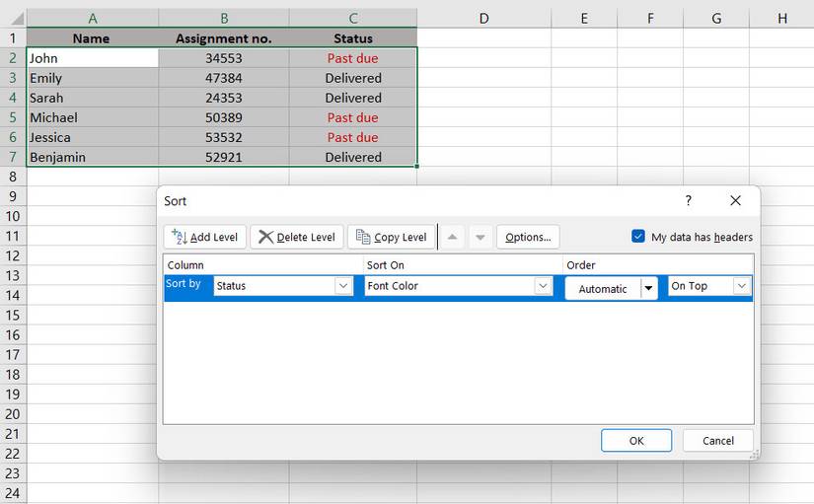Click the Add Level button
The height and width of the screenshot is (504, 814).
pyautogui.click(x=204, y=237)
